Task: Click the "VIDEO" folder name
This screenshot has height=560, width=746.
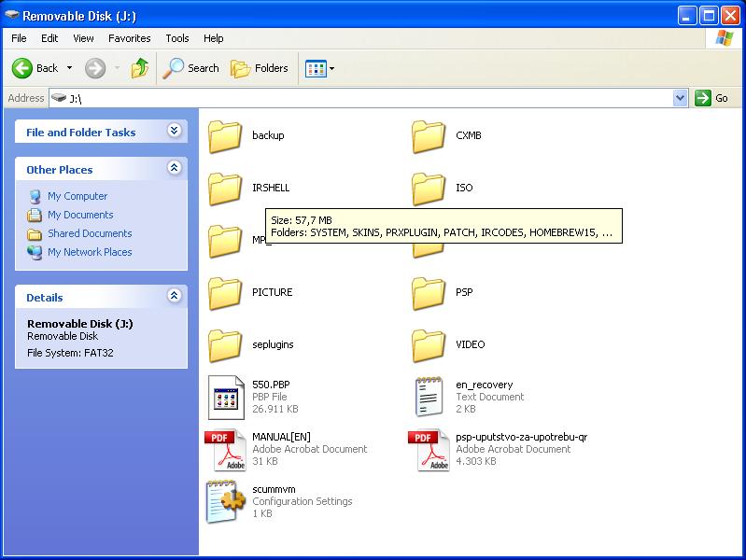Action: click(x=471, y=344)
